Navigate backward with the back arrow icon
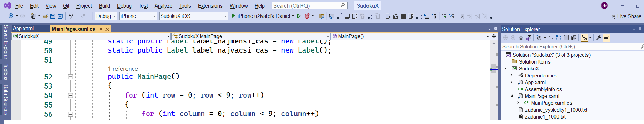 [x=11, y=16]
